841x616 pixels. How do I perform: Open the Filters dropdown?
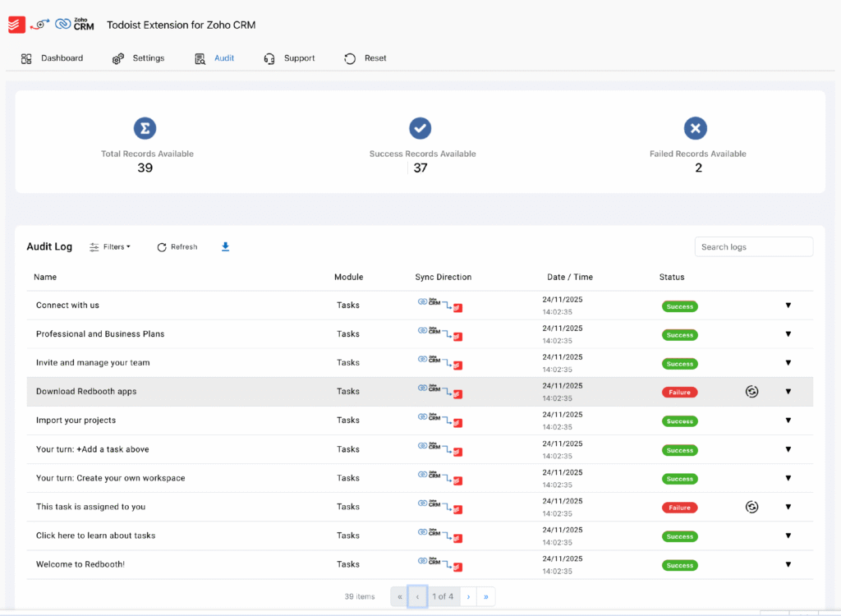tap(110, 246)
